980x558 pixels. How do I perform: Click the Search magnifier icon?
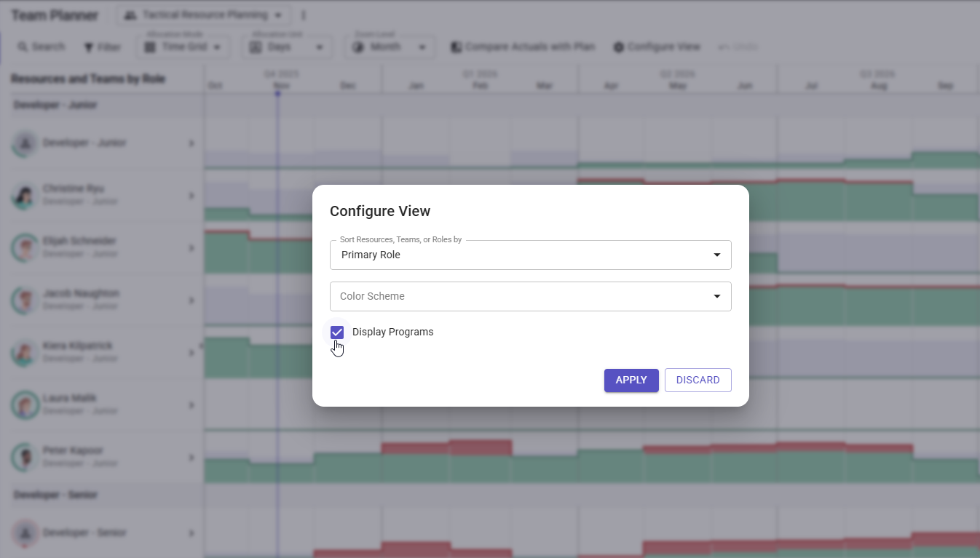tap(23, 47)
